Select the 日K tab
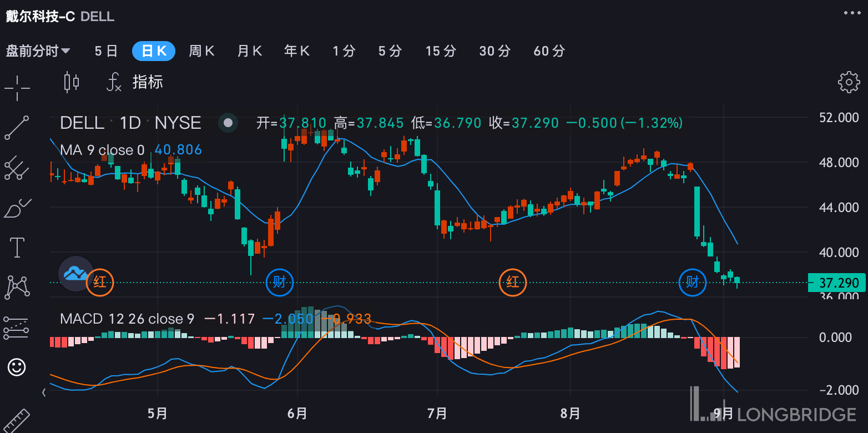Screen dimensions: 868x433 click(x=154, y=51)
